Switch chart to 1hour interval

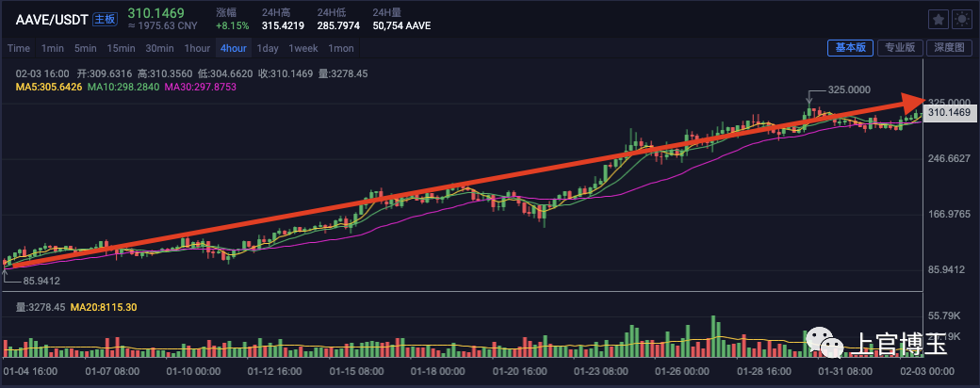[197, 48]
